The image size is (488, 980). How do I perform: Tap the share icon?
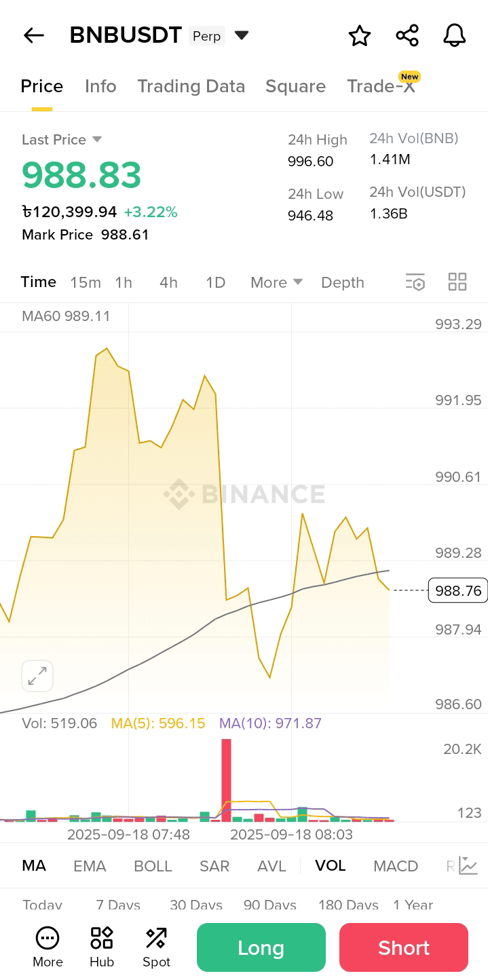407,35
